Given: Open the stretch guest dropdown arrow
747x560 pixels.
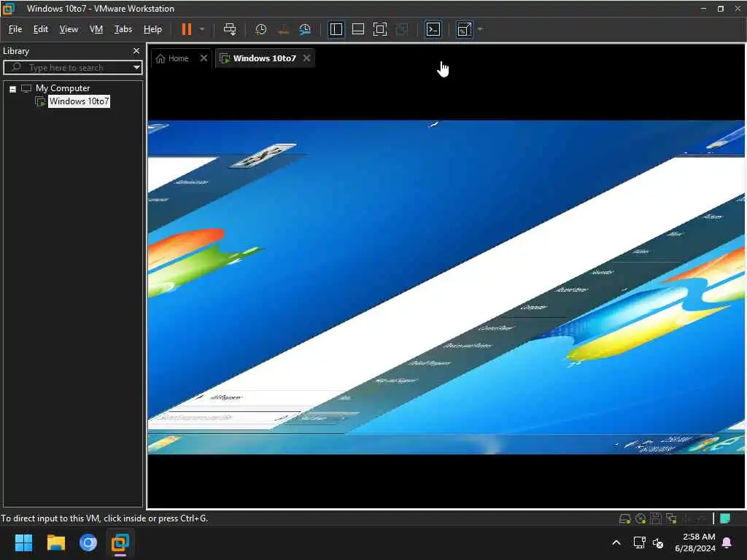Looking at the screenshot, I should (480, 29).
